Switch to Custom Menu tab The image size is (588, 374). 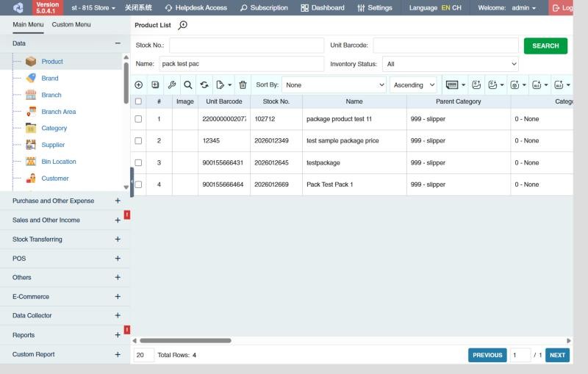(x=71, y=24)
